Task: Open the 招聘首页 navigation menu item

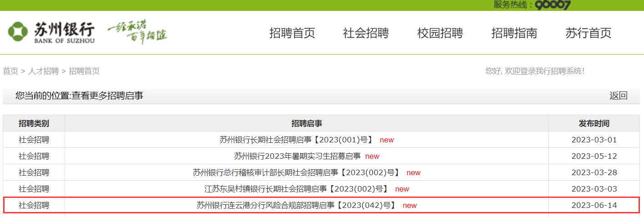Action: [x=292, y=33]
